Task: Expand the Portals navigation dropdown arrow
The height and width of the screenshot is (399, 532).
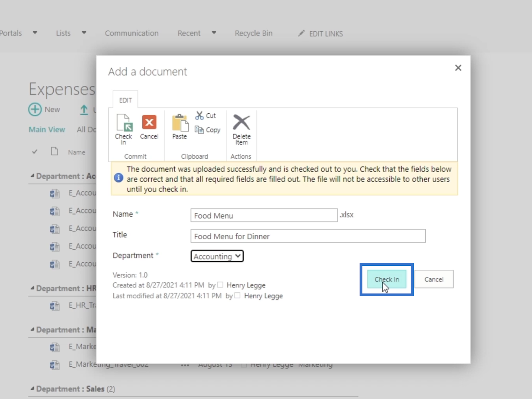Action: (x=35, y=33)
